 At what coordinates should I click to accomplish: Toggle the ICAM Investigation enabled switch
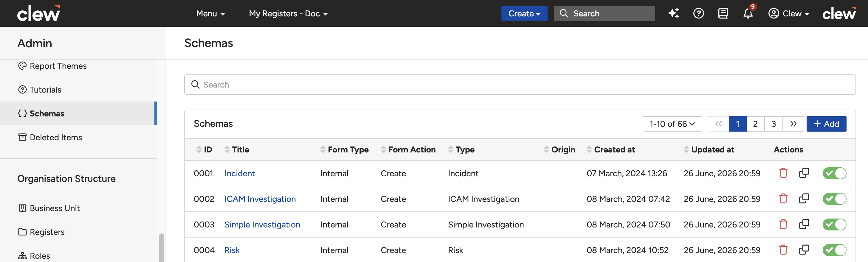point(834,199)
